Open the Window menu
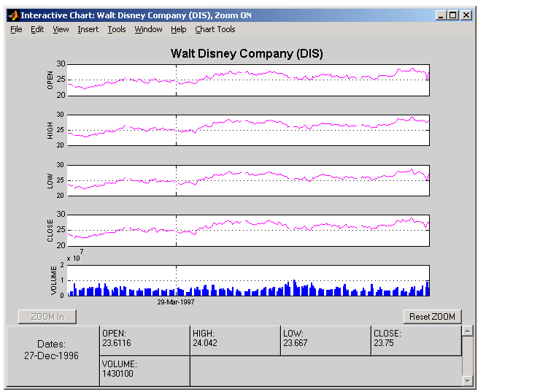The height and width of the screenshot is (392, 540). coord(148,30)
